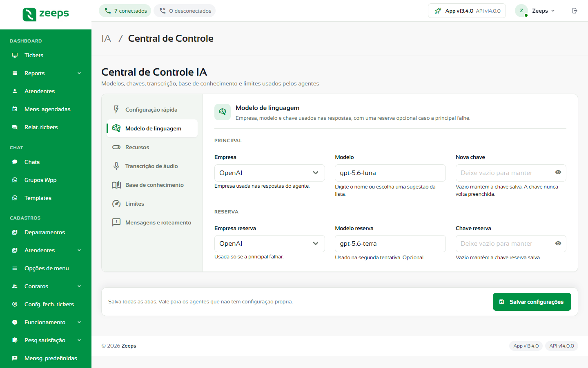Click the Salvar configurações button
The height and width of the screenshot is (368, 588).
(x=532, y=302)
